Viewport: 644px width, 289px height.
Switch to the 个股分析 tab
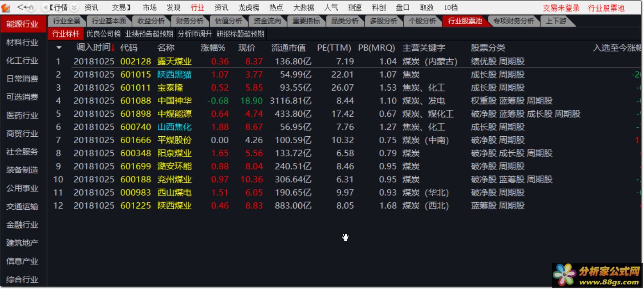(422, 21)
